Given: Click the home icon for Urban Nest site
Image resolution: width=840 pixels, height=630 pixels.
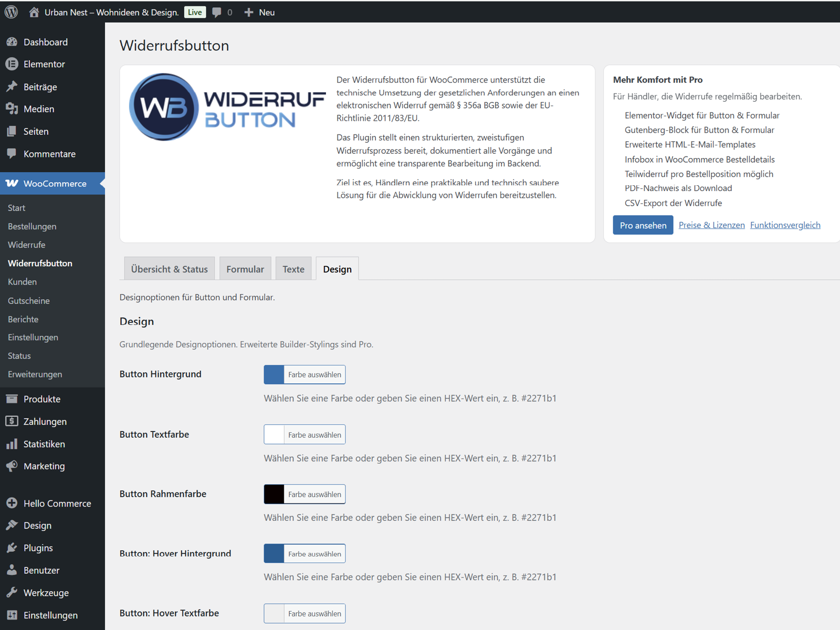Looking at the screenshot, I should coord(34,12).
